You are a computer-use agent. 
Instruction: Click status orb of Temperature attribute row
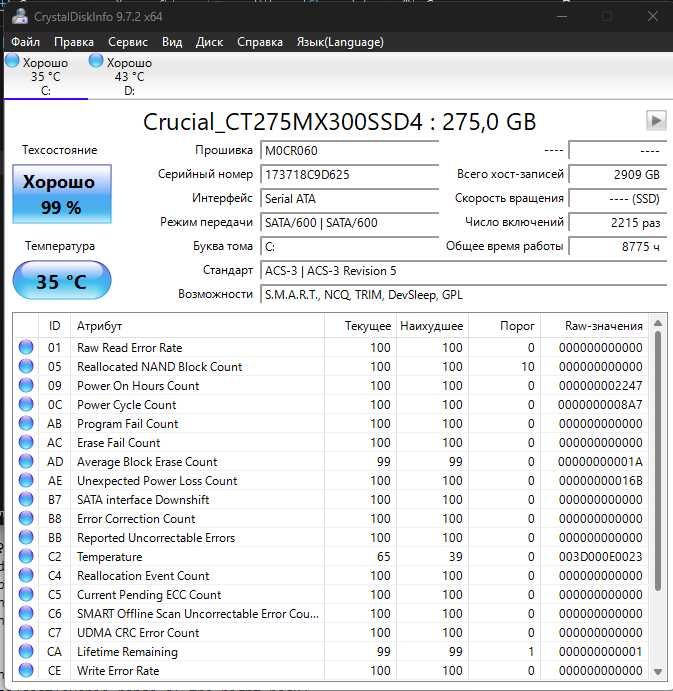click(x=26, y=556)
